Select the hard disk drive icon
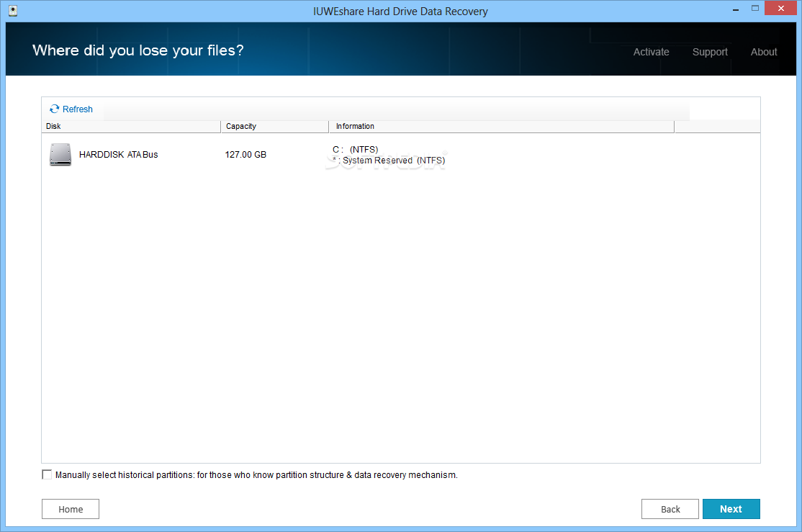802x532 pixels. pos(60,155)
